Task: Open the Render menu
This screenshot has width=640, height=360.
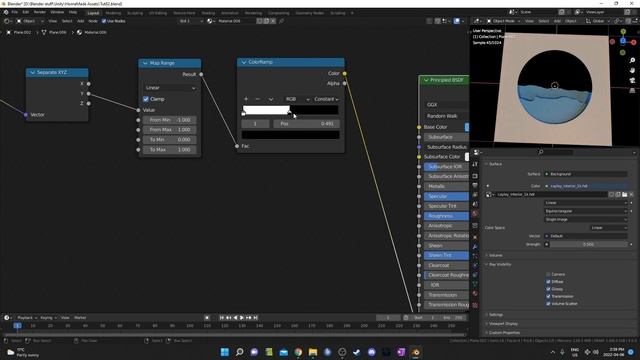Action: coord(40,13)
